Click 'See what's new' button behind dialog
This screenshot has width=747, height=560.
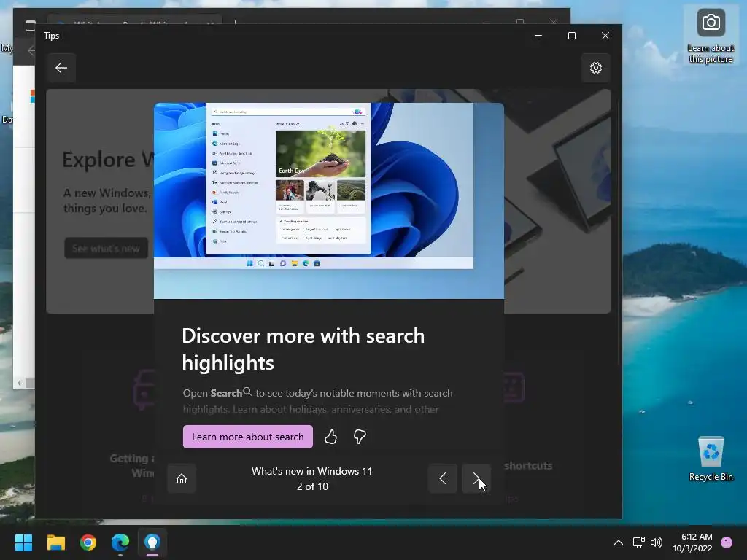[x=106, y=248]
